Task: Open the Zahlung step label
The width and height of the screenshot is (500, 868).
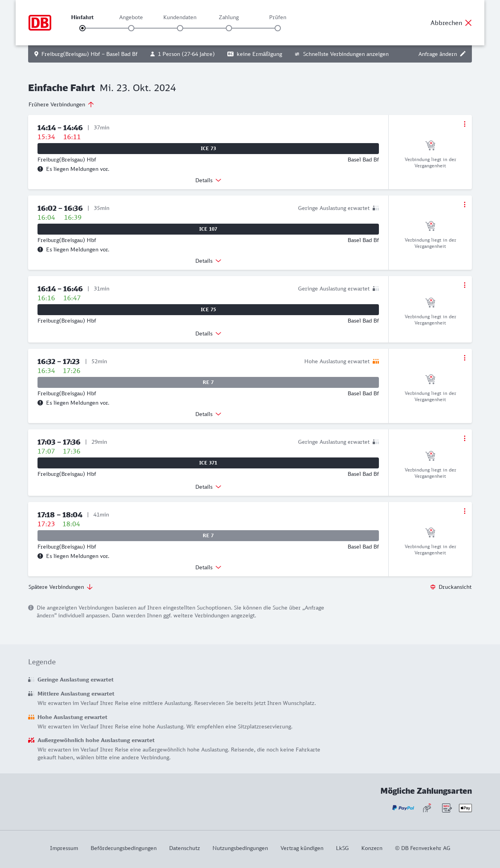Action: click(229, 17)
